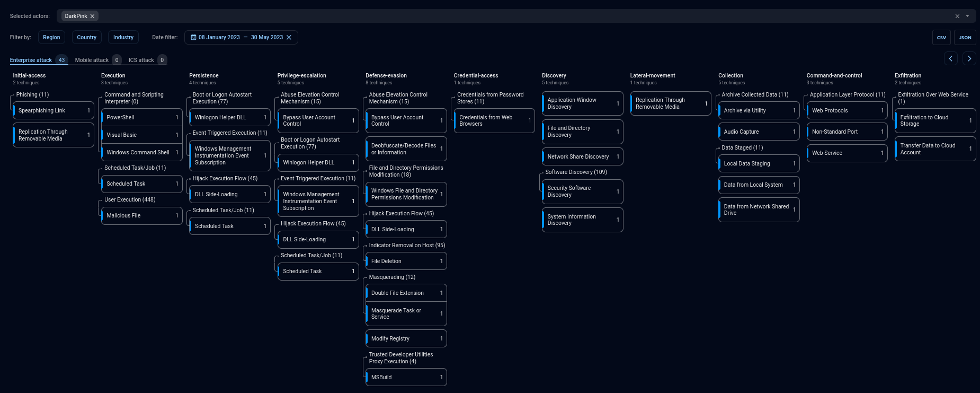Click the Indicator Removal on Host (95) label
This screenshot has width=980, height=393.
tap(407, 245)
